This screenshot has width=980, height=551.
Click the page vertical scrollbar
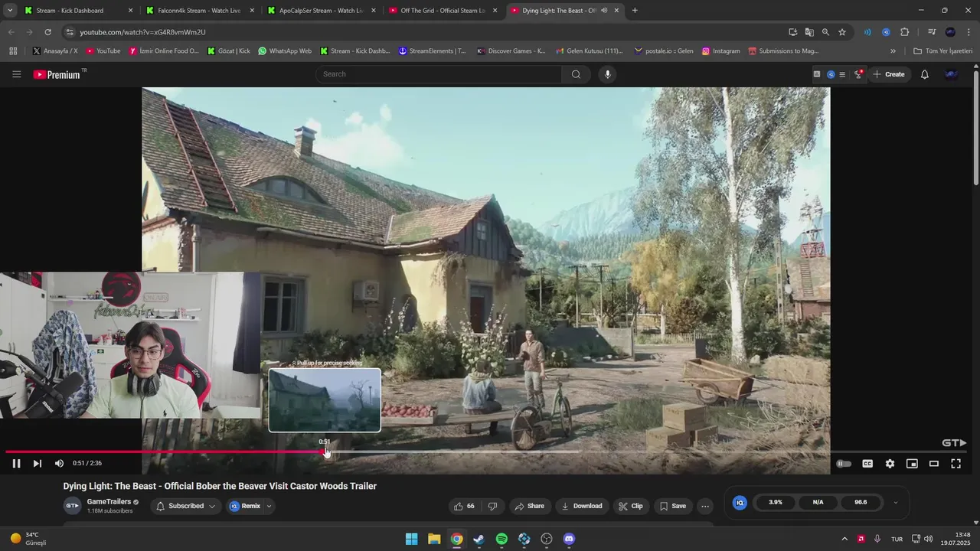(976, 128)
